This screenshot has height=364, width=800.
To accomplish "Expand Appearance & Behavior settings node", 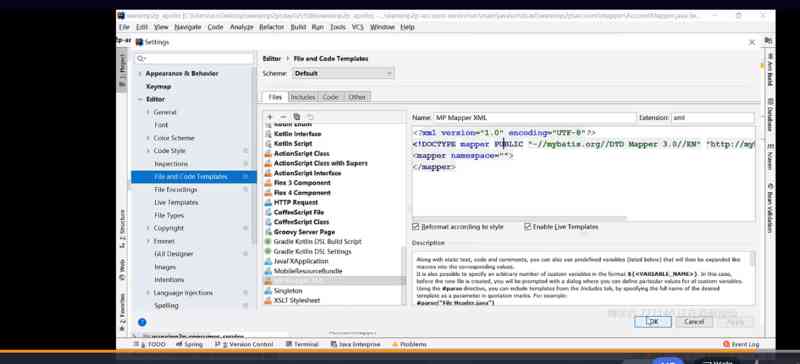I will 140,74.
